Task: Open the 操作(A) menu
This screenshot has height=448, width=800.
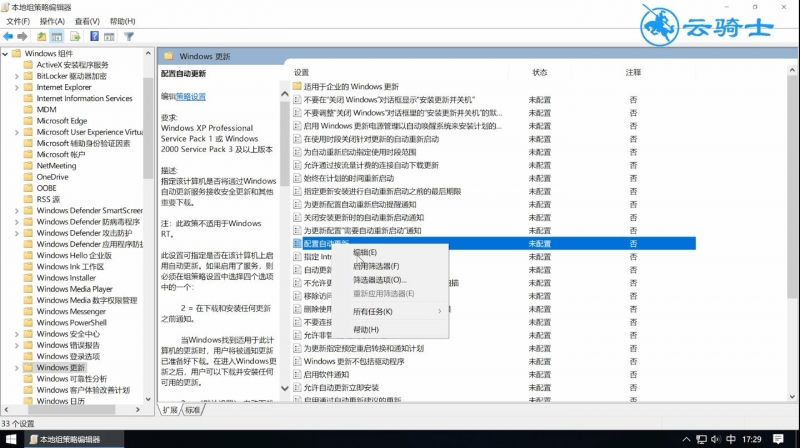Action: coord(52,21)
